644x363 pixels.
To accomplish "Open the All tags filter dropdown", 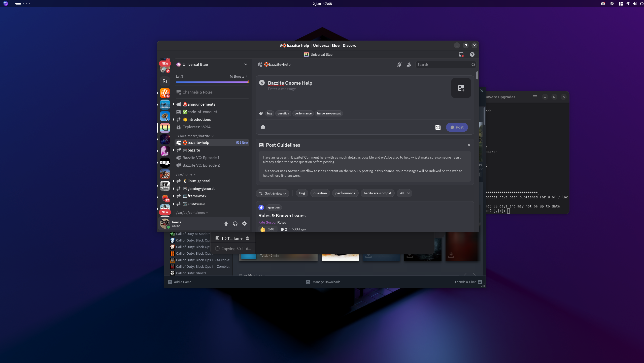I will 404,193.
